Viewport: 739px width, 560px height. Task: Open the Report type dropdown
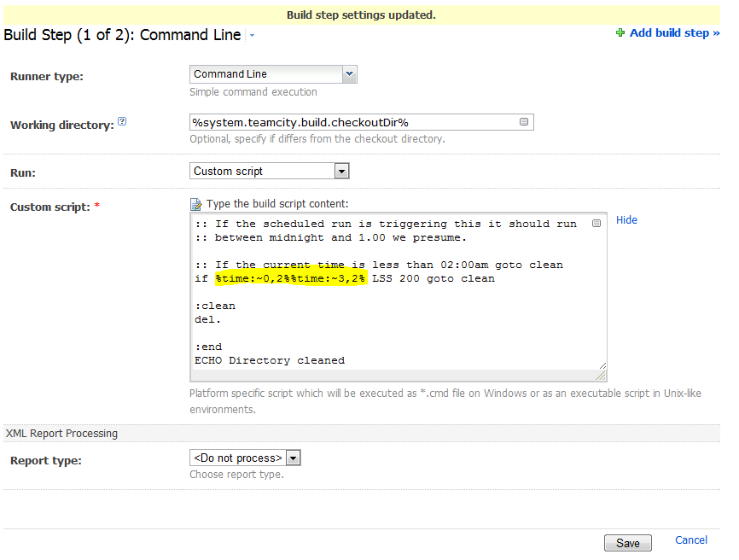pos(245,458)
